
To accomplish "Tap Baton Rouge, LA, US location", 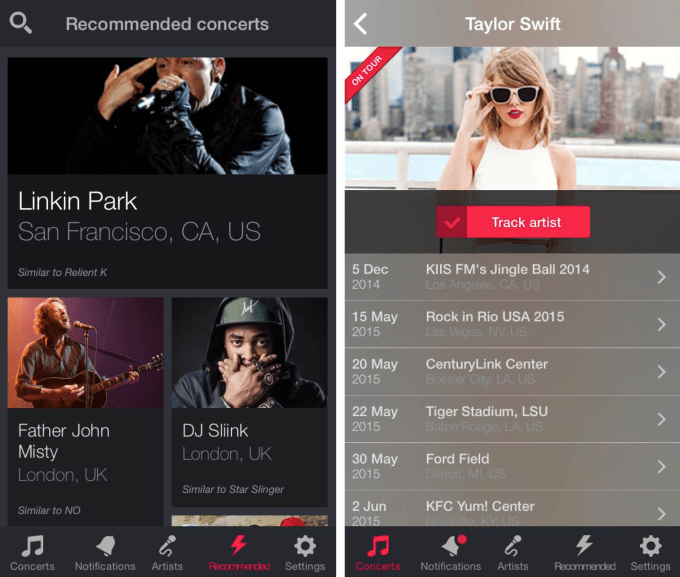I will point(484,427).
